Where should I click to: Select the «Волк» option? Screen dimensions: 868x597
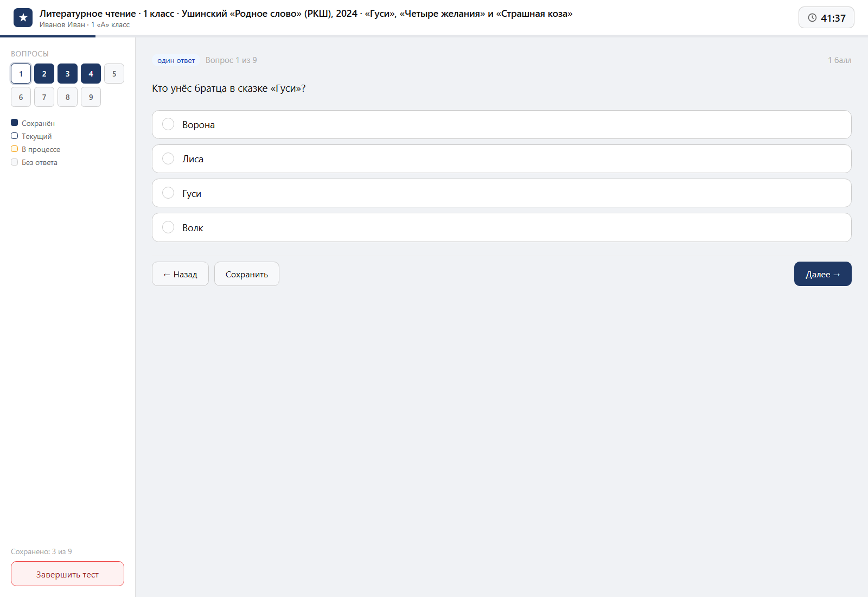point(501,227)
